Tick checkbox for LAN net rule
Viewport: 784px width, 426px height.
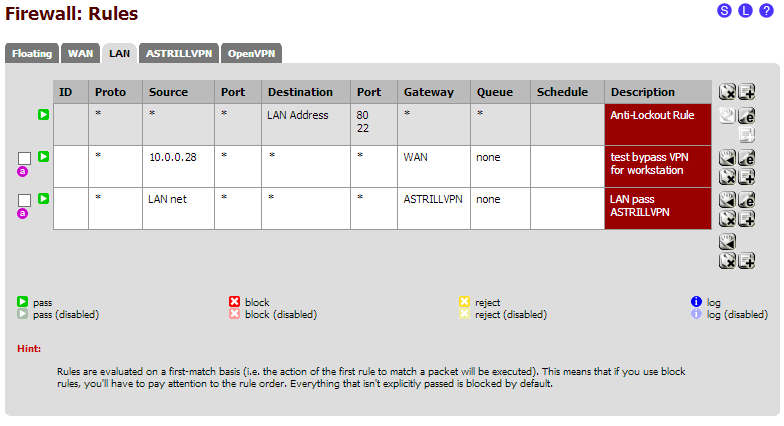pos(24,200)
